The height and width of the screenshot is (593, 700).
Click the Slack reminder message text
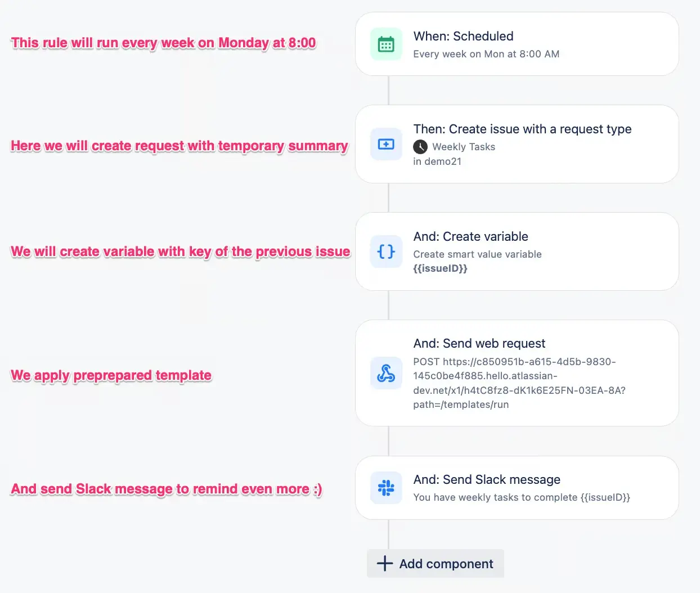(522, 497)
